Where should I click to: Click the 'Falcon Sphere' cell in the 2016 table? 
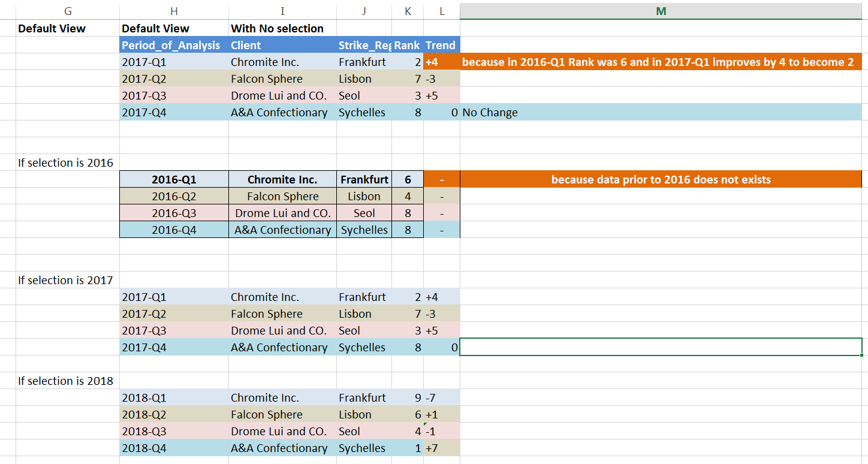point(282,196)
